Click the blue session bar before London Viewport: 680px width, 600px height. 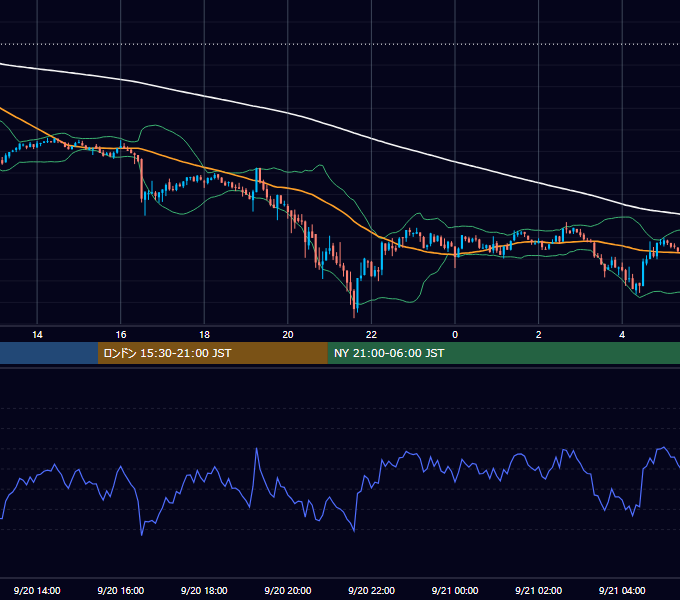coord(49,353)
